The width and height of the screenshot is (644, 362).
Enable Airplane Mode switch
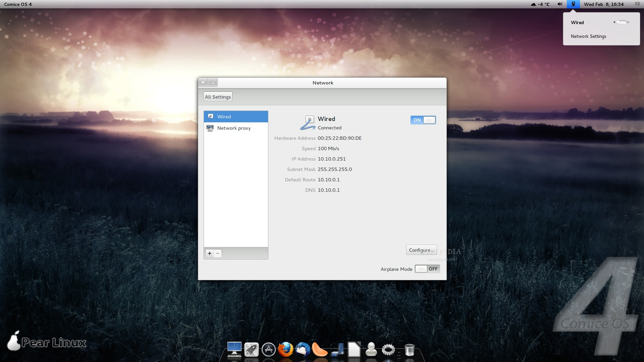point(427,269)
